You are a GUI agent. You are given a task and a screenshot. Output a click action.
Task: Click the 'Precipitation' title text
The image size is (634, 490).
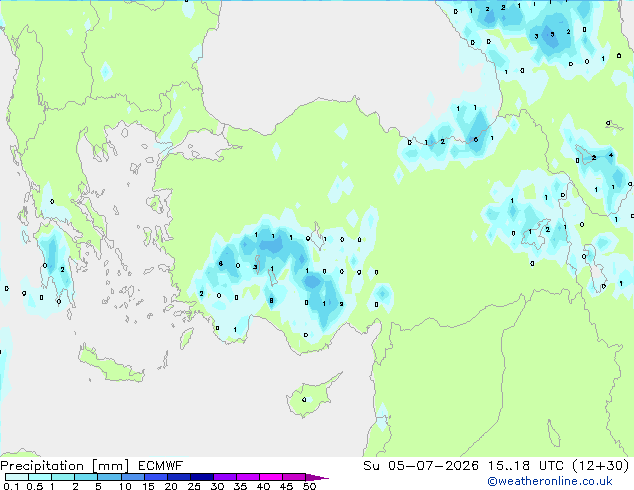[x=42, y=466]
